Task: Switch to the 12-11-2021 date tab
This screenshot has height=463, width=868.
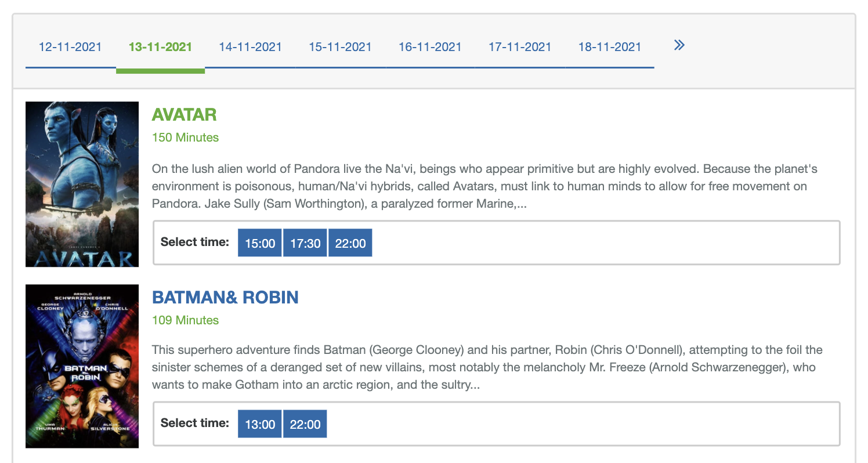Action: click(70, 47)
